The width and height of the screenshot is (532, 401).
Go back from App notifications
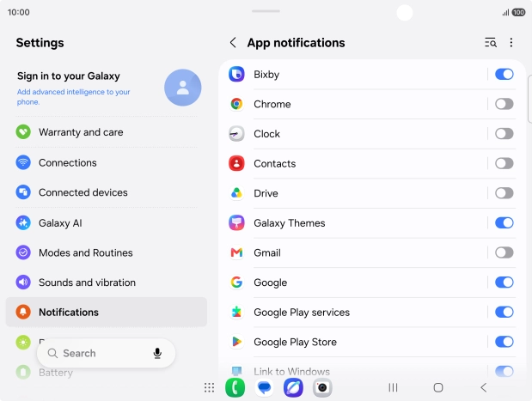tap(233, 43)
